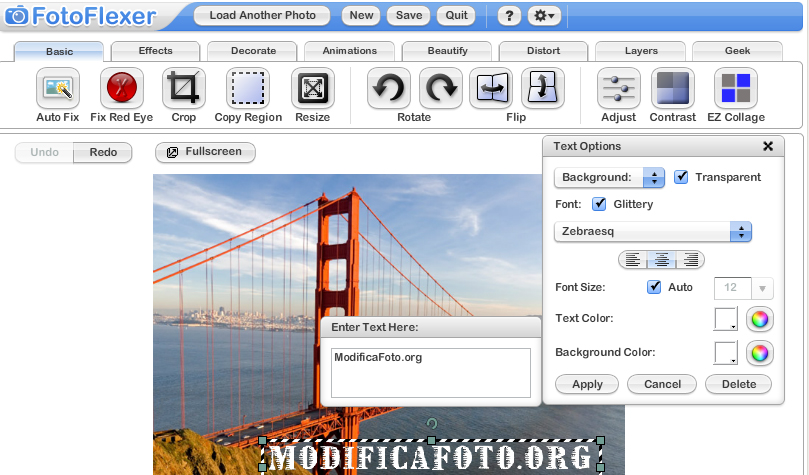Switch to the Effects tab
809x475 pixels.
155,51
